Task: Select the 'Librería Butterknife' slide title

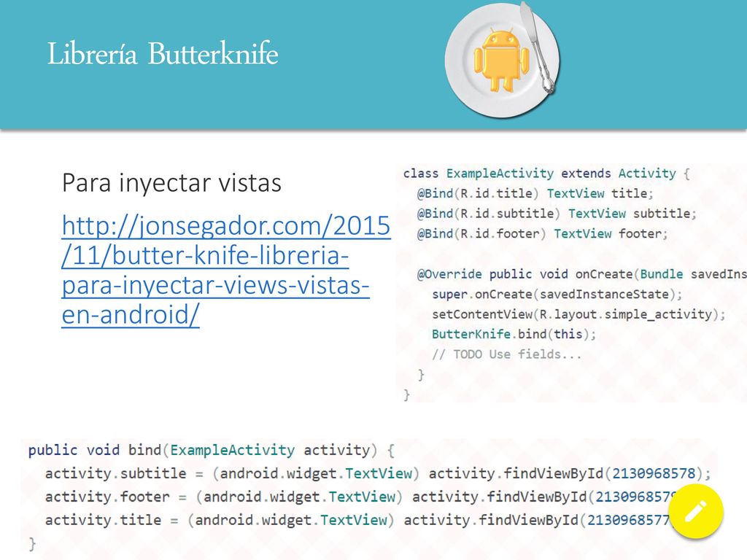Action: 163,53
